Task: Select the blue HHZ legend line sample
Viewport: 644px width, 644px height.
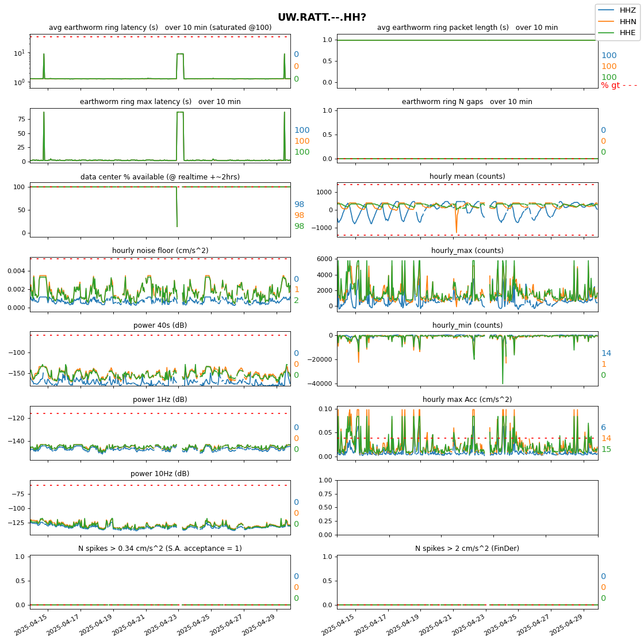Action: coord(606,10)
